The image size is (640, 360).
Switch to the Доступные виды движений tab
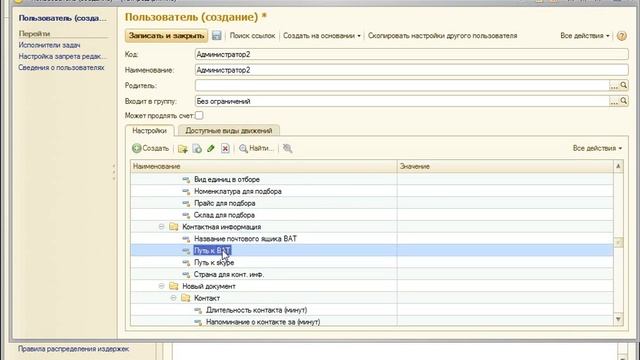(229, 131)
